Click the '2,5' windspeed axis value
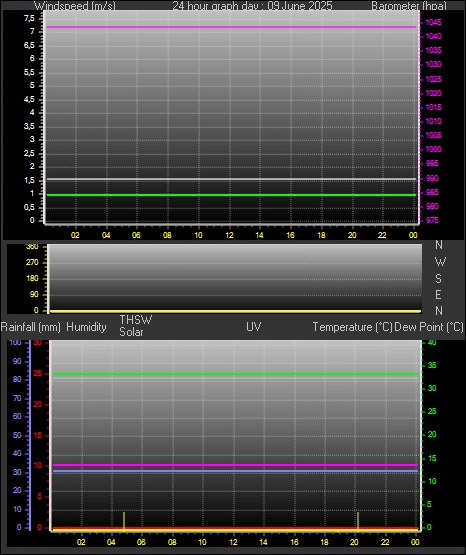The width and height of the screenshot is (466, 555). [x=29, y=153]
